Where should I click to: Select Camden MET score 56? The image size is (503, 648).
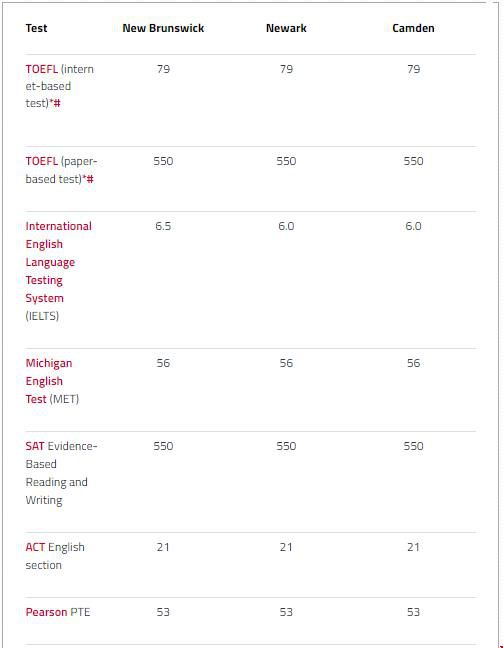(413, 363)
